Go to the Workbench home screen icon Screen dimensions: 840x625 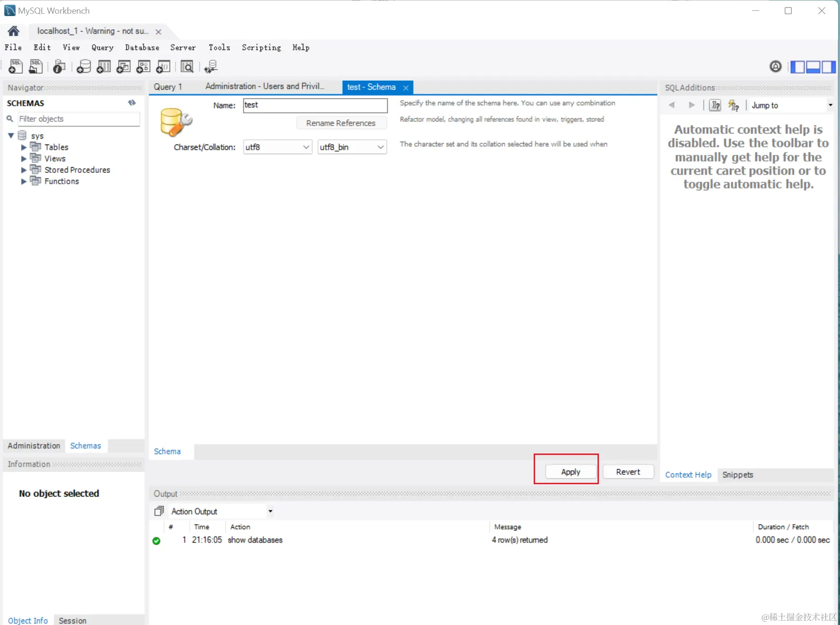point(14,31)
